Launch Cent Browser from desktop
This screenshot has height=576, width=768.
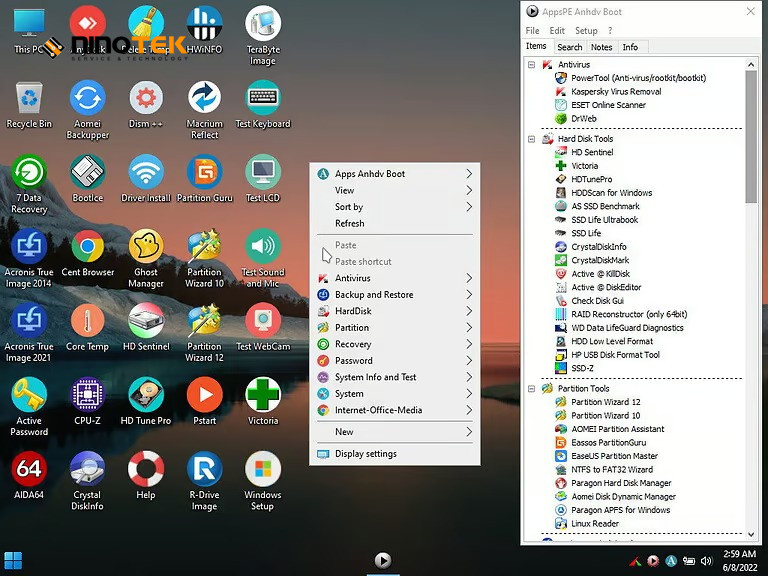(x=87, y=246)
